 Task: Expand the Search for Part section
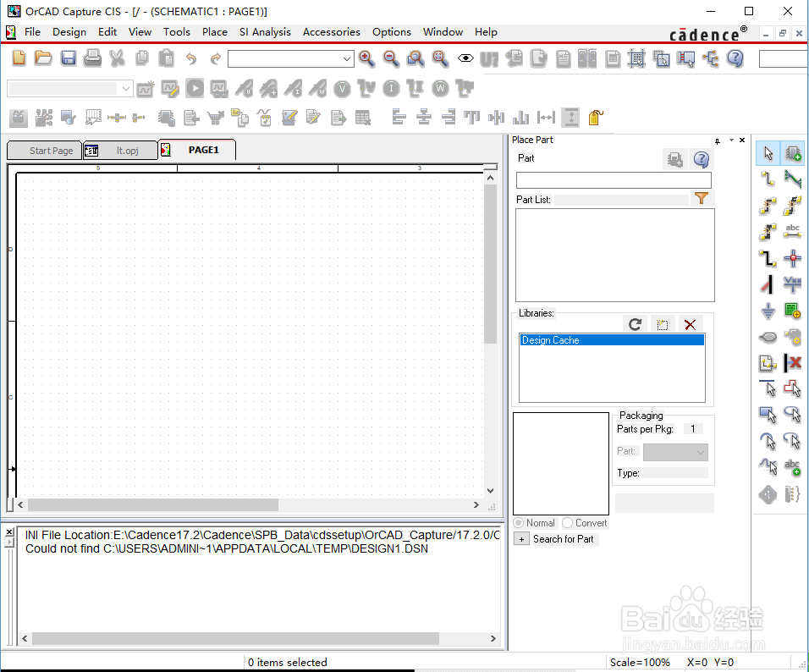521,539
